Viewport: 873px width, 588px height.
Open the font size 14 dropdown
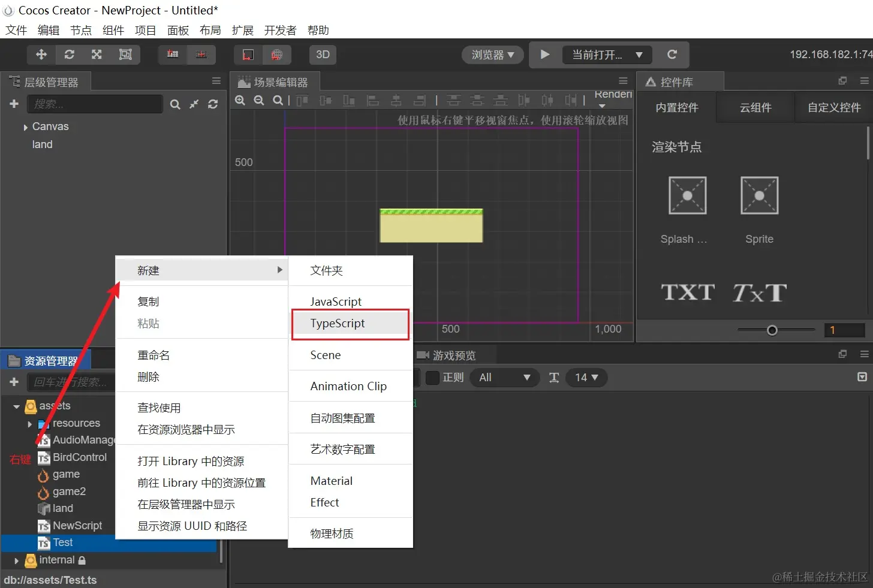[x=586, y=378]
